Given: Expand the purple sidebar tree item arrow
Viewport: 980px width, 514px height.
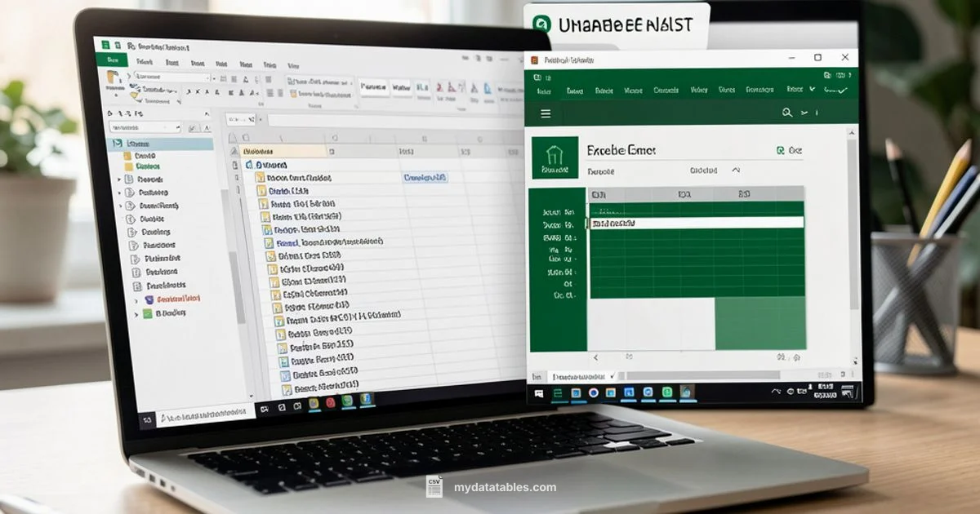Looking at the screenshot, I should click(136, 300).
